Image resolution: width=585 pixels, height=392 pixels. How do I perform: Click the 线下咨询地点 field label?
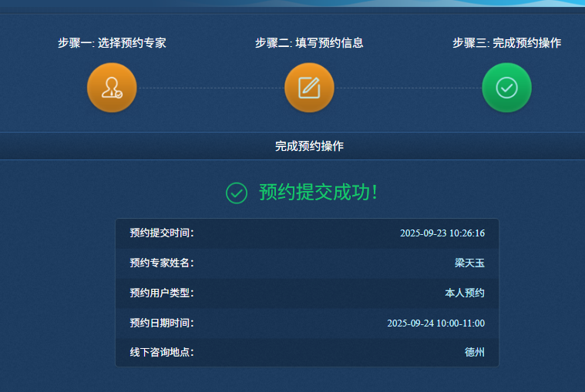(162, 353)
